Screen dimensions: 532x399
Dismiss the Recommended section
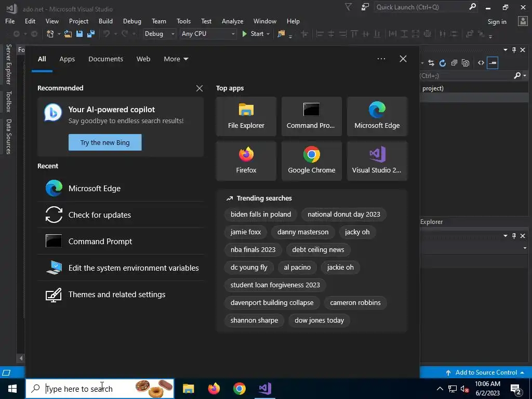point(199,88)
